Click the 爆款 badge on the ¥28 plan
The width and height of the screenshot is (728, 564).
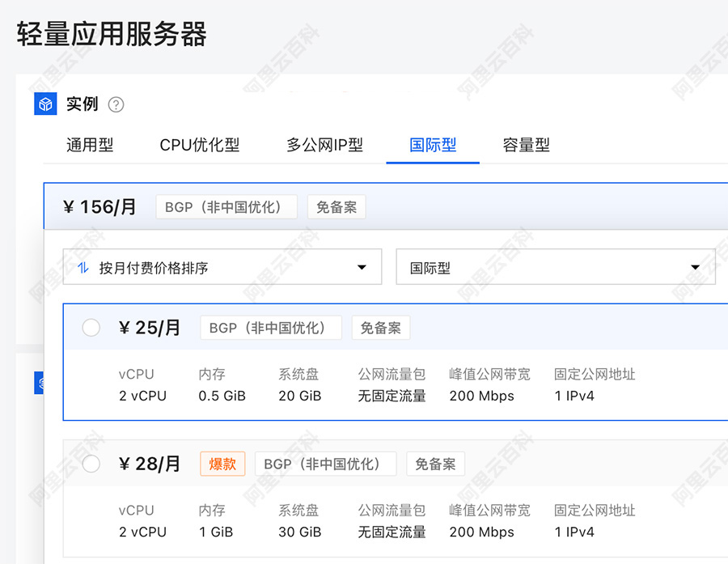pyautogui.click(x=222, y=464)
